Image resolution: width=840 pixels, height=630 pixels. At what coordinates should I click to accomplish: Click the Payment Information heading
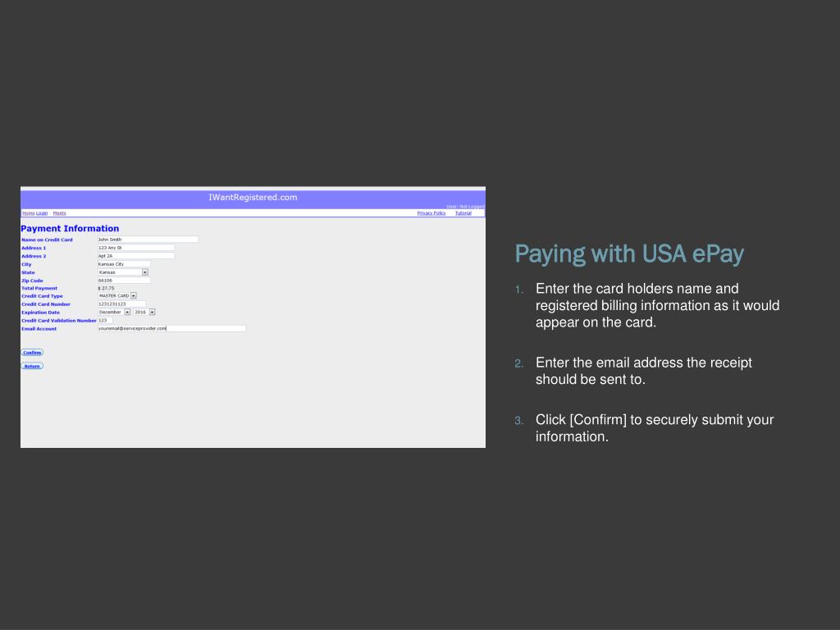coord(71,228)
